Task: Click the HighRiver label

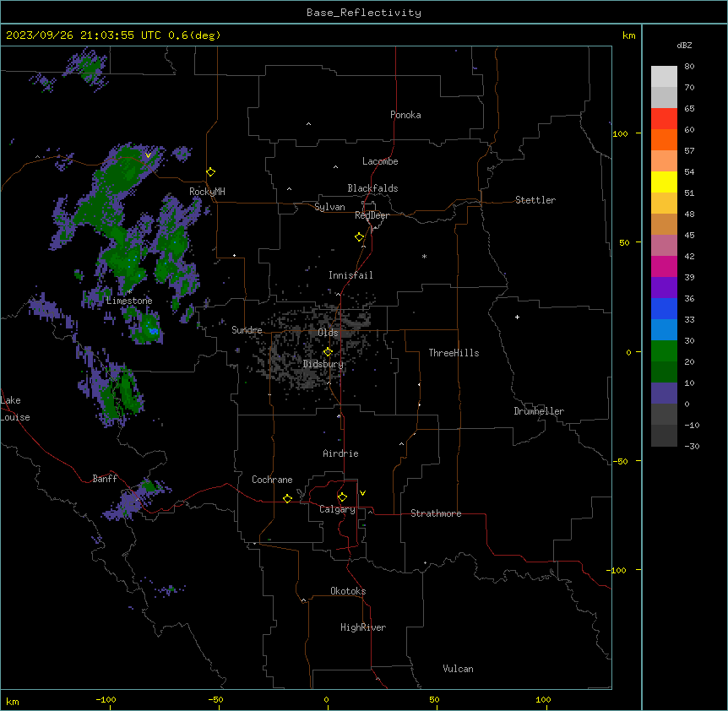Action: click(363, 627)
